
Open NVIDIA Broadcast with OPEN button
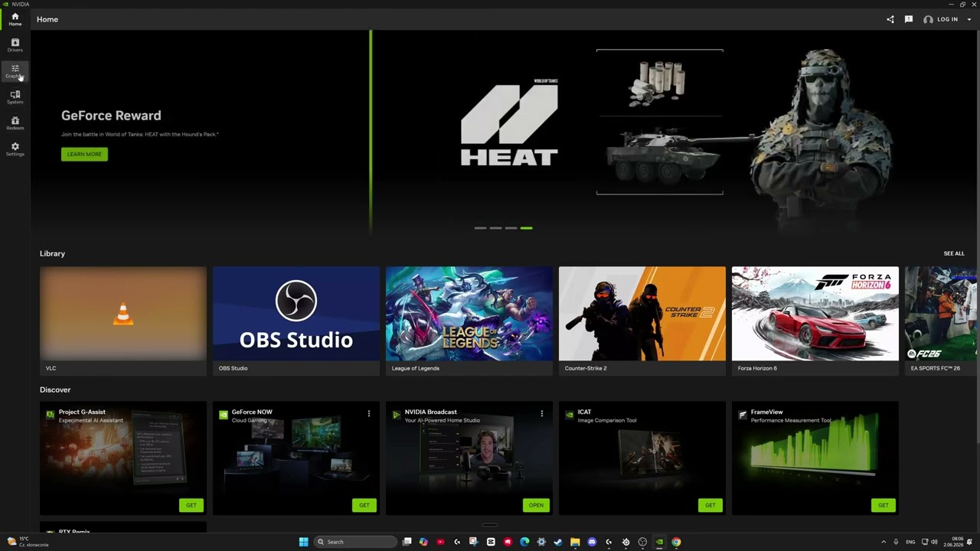tap(536, 505)
